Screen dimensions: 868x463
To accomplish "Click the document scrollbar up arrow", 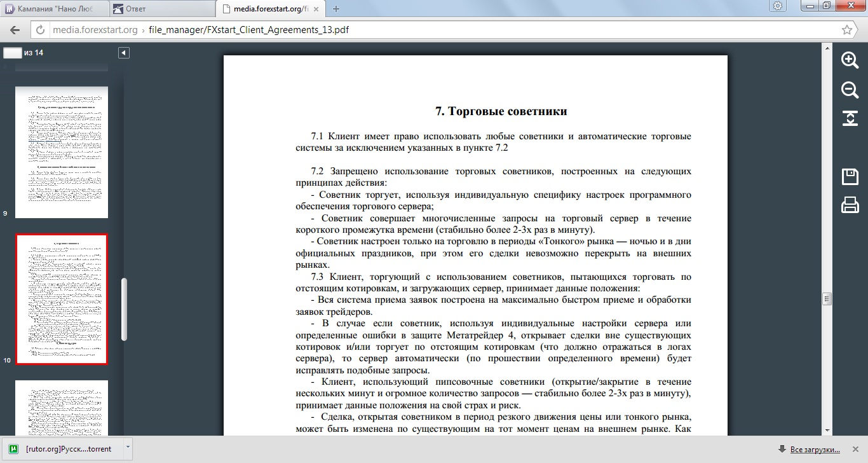I will click(x=827, y=47).
